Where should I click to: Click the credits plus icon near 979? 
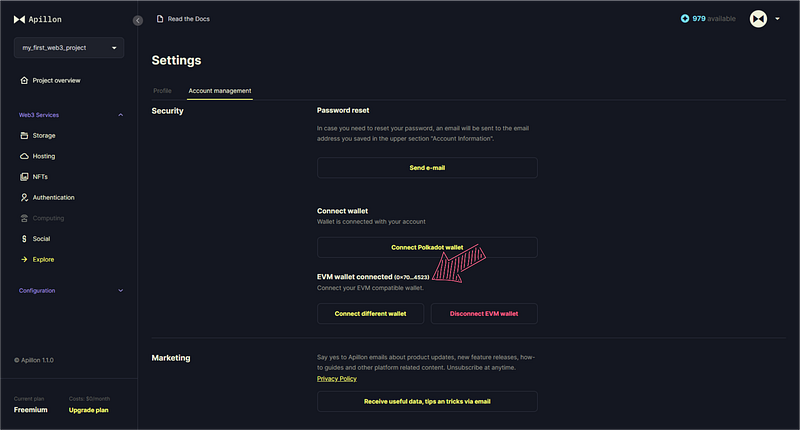tap(685, 18)
